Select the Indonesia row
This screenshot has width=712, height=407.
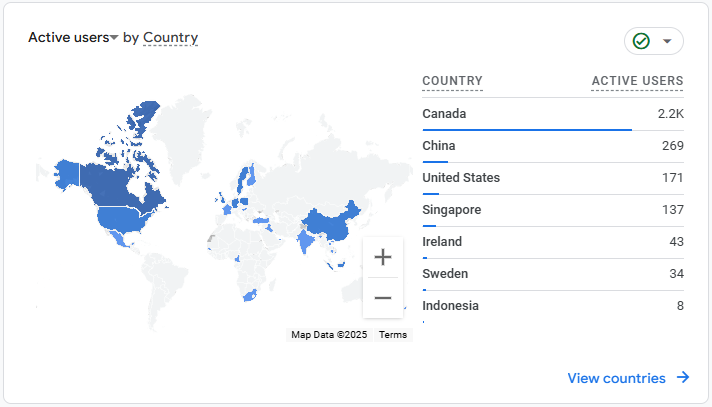point(552,306)
